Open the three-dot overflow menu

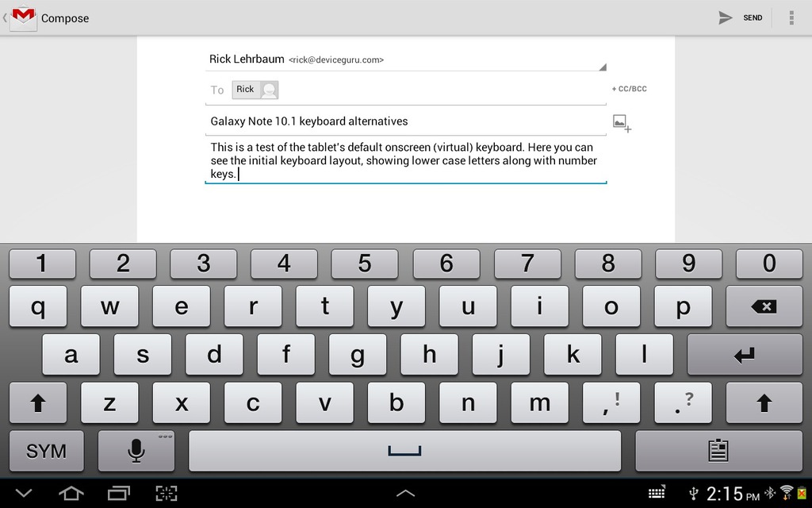(x=791, y=17)
